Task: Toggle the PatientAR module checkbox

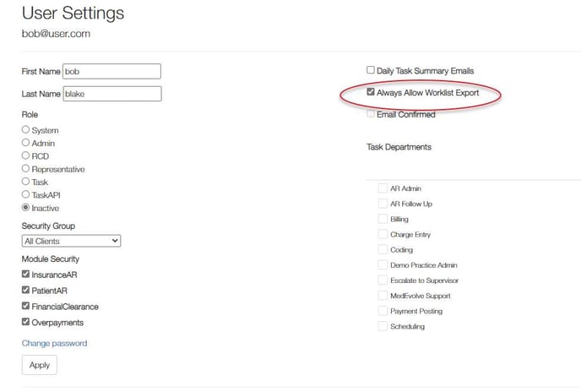Action: 26,291
